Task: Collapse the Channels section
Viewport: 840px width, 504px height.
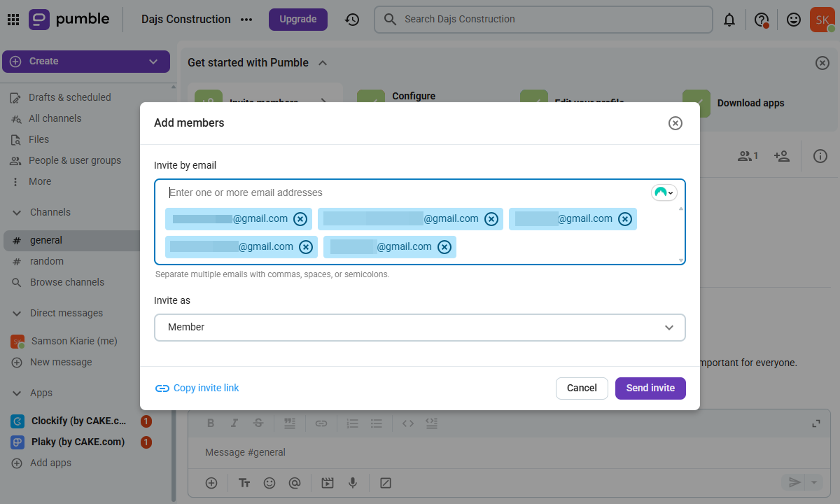Action: [x=17, y=212]
